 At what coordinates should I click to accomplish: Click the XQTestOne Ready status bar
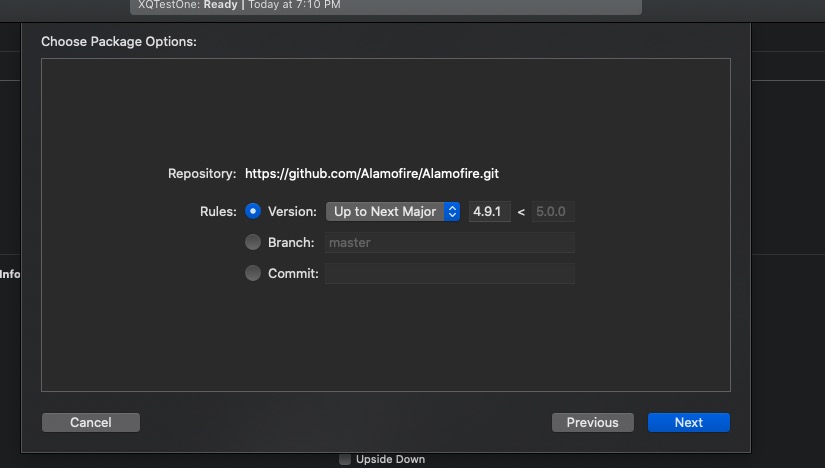[x=386, y=5]
